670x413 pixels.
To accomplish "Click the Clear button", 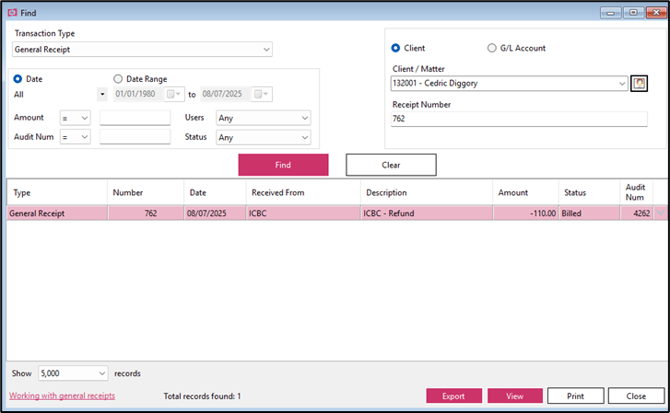I will [x=391, y=165].
